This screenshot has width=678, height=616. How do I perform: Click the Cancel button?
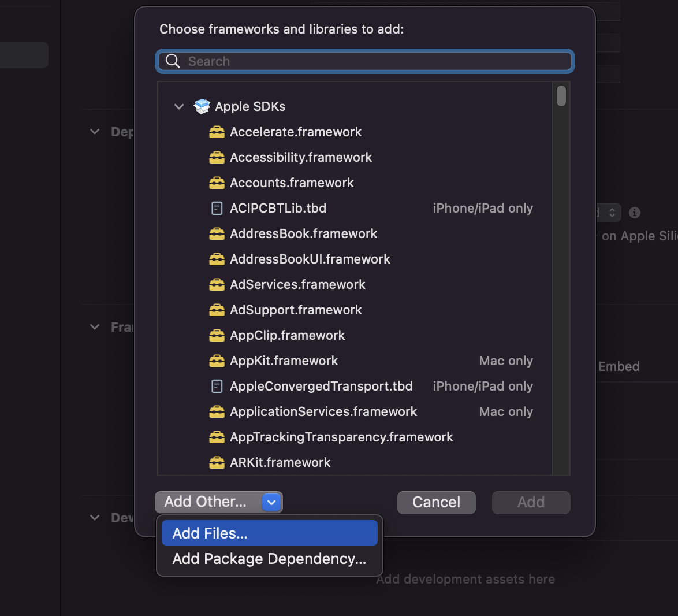point(436,503)
